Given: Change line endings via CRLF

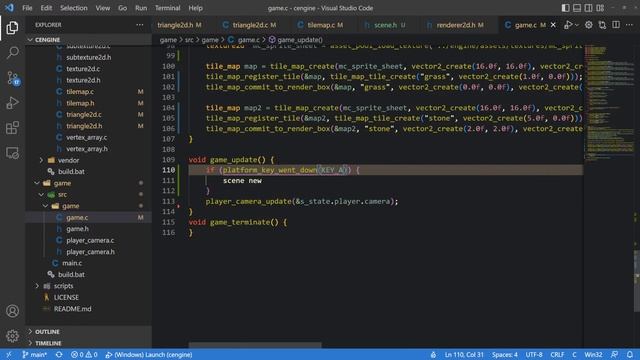Looking at the screenshot, I should 557,355.
